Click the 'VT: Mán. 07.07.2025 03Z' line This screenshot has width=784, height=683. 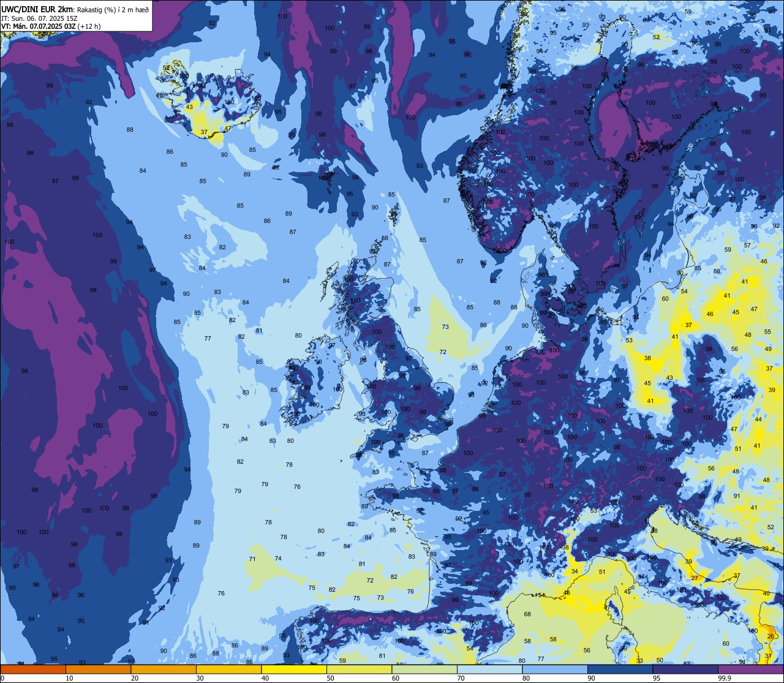point(39,26)
